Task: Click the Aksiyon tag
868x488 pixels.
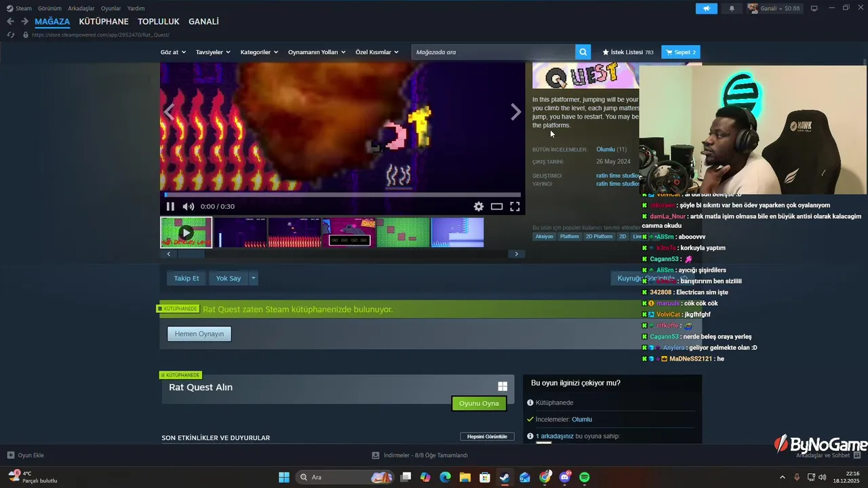Action: [x=544, y=237]
